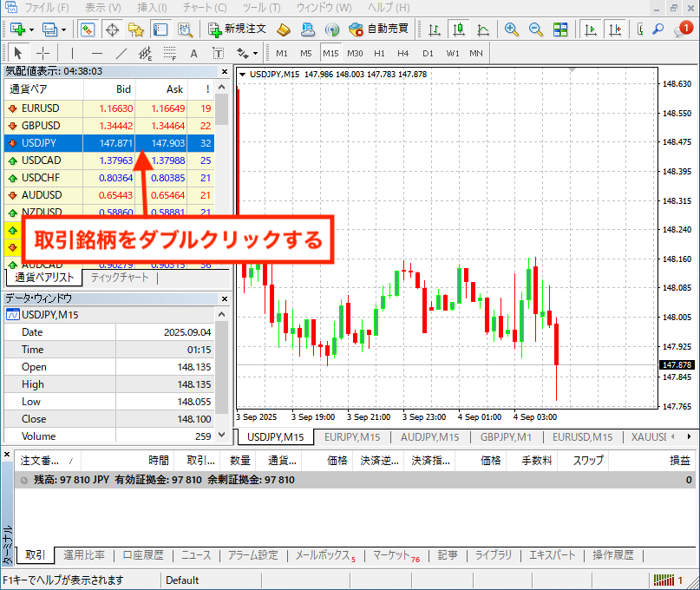Image resolution: width=700 pixels, height=590 pixels.
Task: Select the H1 timeframe button
Action: click(x=379, y=53)
